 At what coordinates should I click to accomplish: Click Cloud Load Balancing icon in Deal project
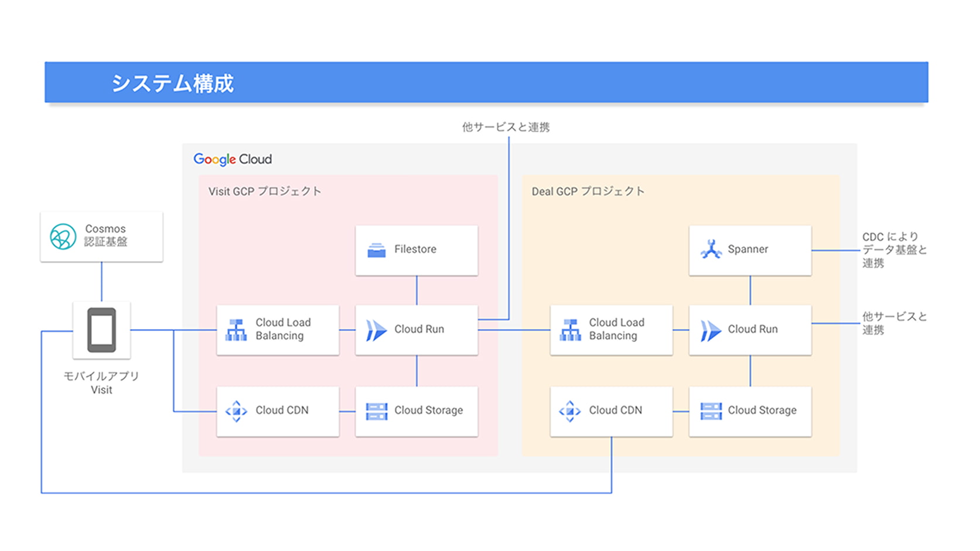(570, 330)
